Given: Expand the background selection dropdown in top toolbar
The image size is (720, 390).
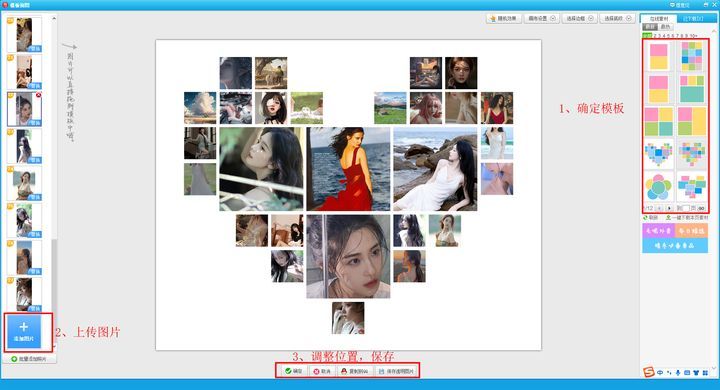Looking at the screenshot, I should (x=617, y=18).
